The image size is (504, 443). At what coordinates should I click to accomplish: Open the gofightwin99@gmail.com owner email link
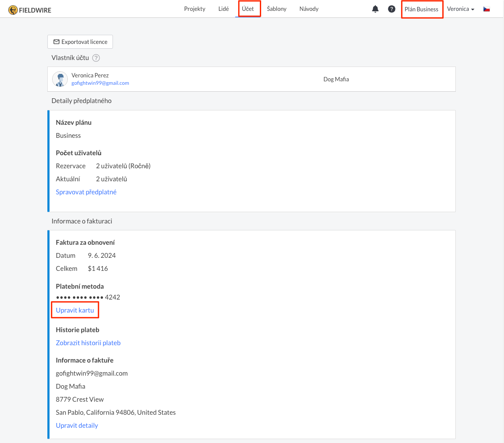[100, 83]
